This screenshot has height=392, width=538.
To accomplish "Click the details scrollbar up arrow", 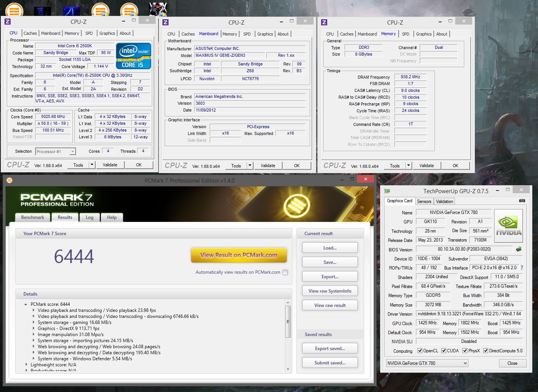I will (288, 303).
